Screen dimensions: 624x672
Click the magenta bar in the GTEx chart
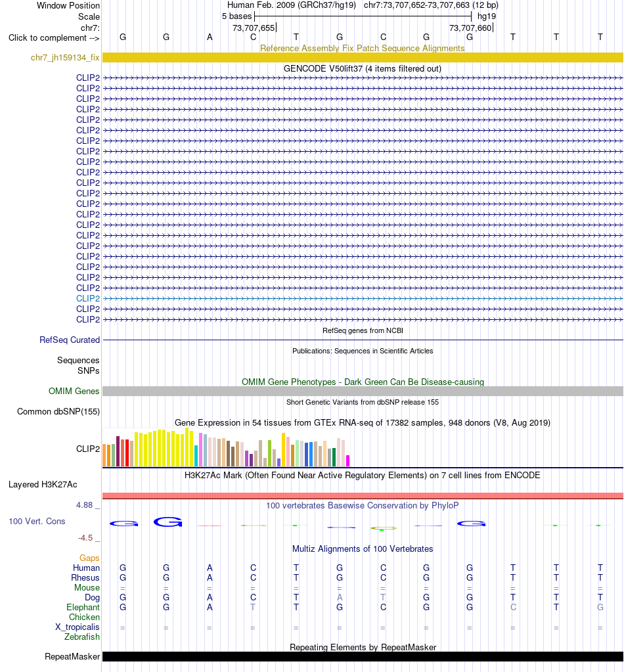pos(348,460)
